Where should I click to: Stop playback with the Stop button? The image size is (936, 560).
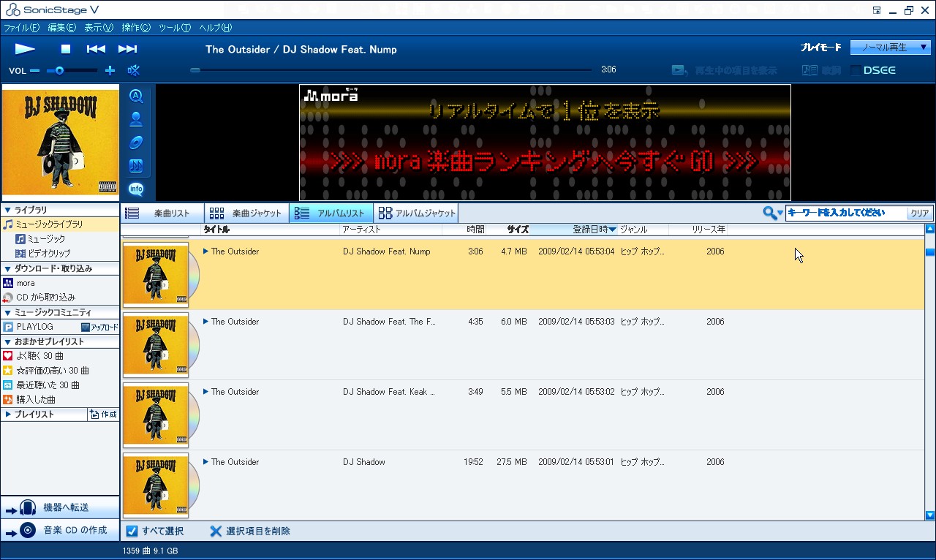[66, 49]
